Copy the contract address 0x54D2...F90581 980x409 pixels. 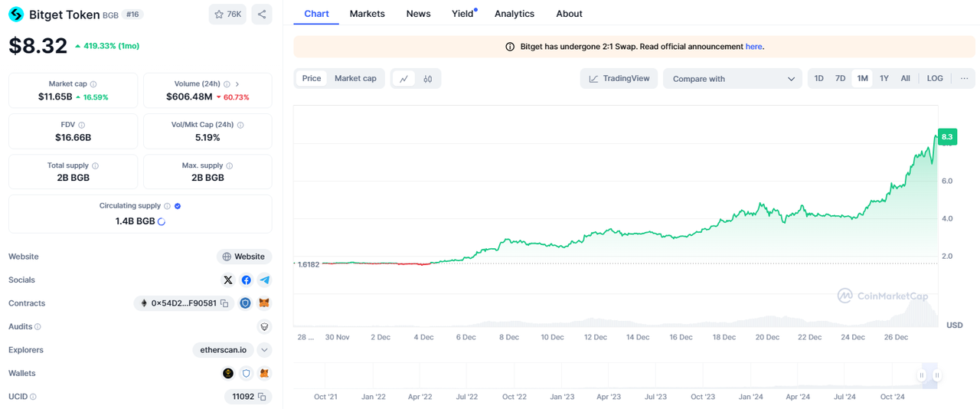[x=224, y=303]
